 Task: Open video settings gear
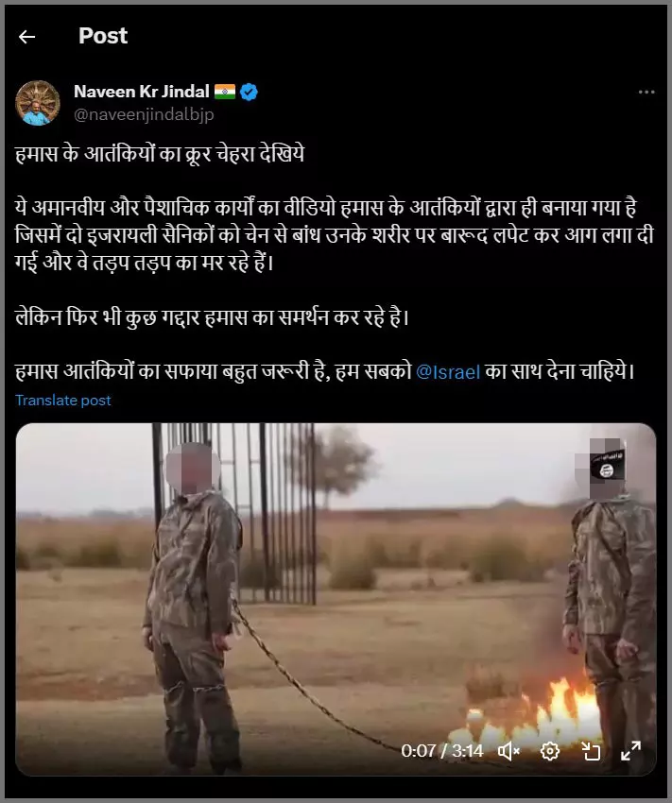point(549,751)
